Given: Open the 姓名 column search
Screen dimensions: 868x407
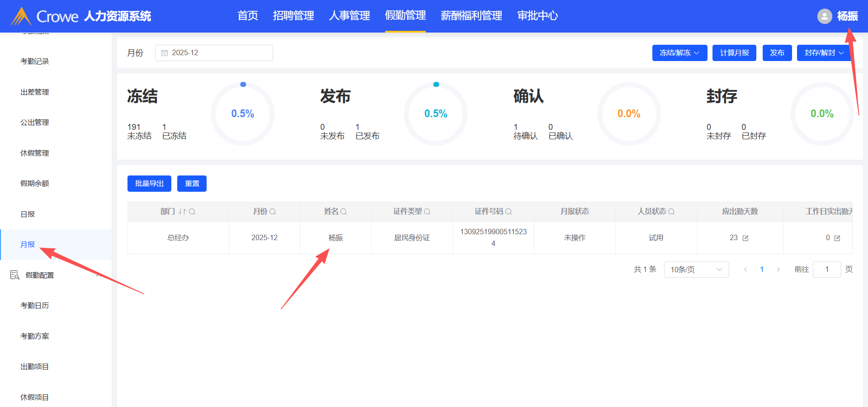Looking at the screenshot, I should coord(344,212).
